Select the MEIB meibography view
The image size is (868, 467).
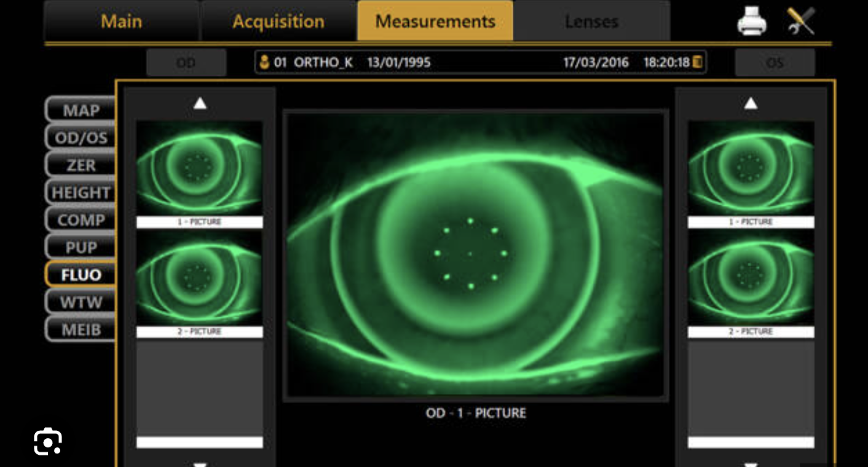pos(81,329)
